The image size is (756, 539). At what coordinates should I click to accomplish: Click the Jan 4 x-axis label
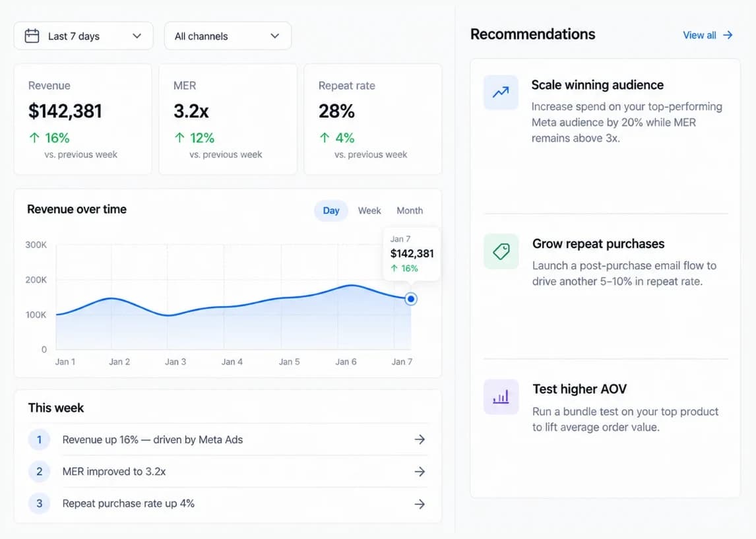pyautogui.click(x=232, y=362)
